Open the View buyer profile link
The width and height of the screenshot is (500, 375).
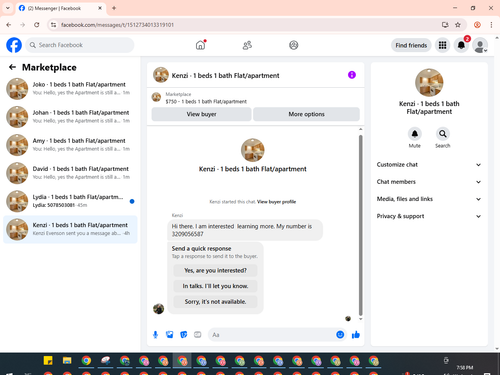(x=276, y=202)
